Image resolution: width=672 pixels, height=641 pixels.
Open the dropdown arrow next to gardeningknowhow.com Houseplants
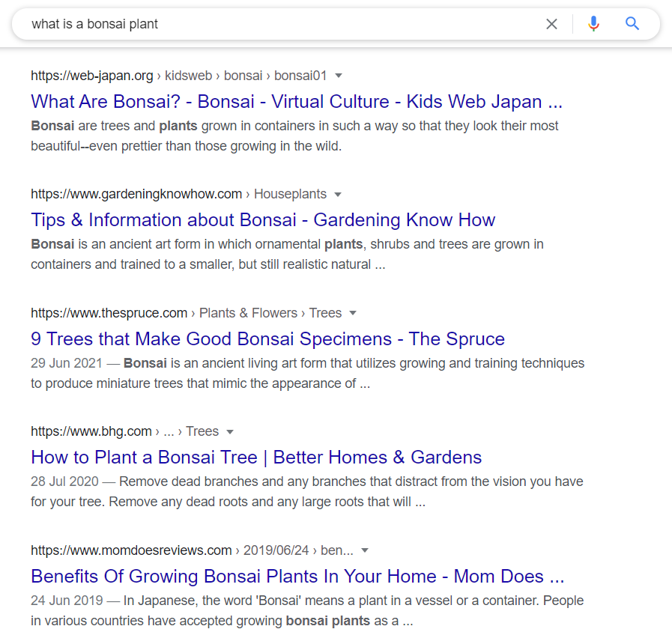coord(338,195)
